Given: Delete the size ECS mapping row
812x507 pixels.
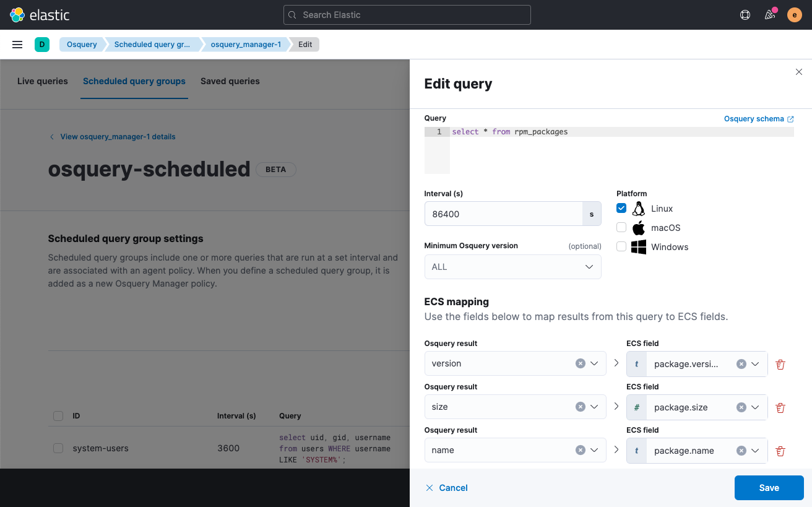Looking at the screenshot, I should pos(780,407).
